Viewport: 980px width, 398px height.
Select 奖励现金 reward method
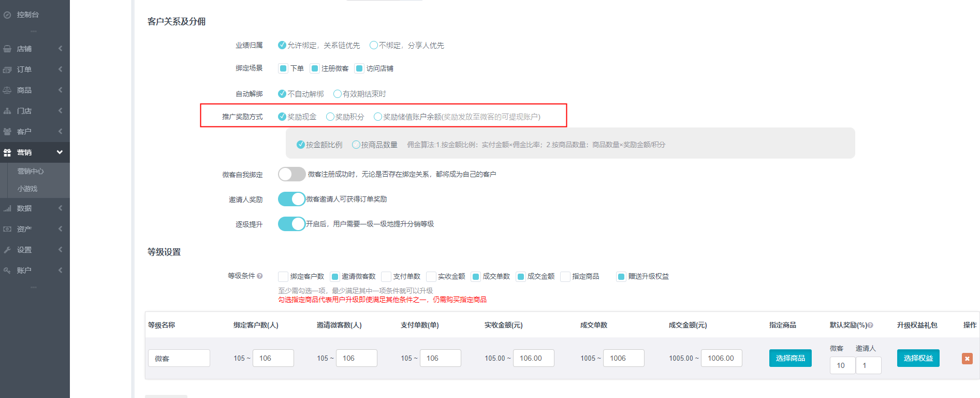(x=282, y=117)
